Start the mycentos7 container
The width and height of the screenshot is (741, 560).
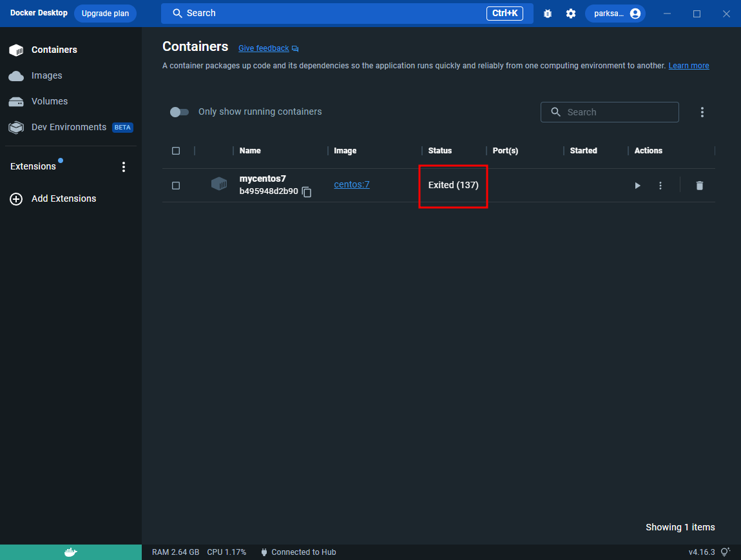[x=637, y=186]
